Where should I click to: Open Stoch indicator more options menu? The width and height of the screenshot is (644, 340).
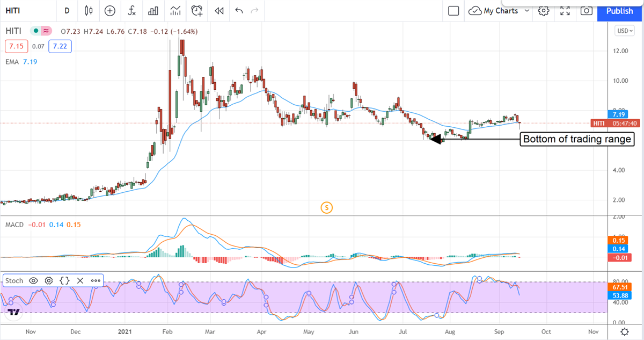pos(96,280)
